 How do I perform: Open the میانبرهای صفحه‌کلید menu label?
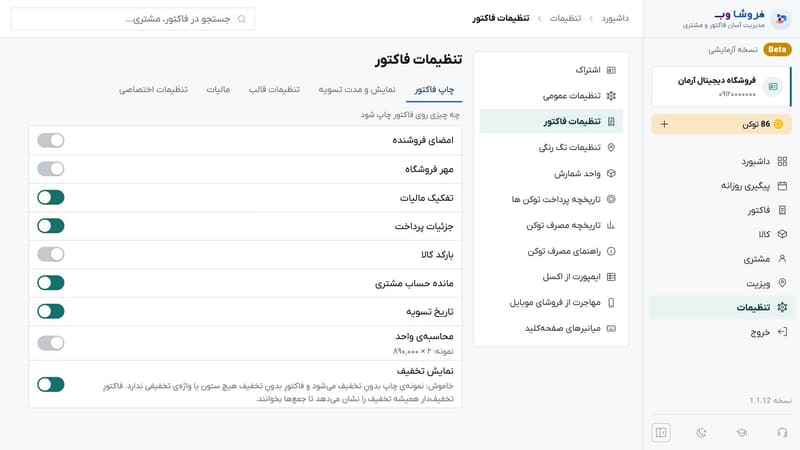pyautogui.click(x=563, y=328)
